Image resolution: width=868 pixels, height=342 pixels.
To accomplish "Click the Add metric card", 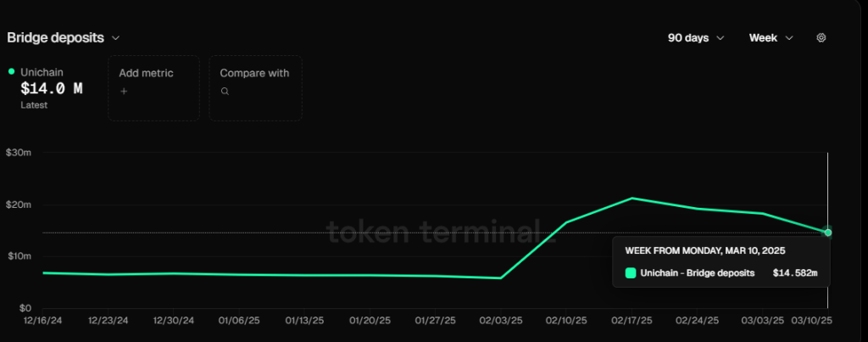I will (x=154, y=87).
